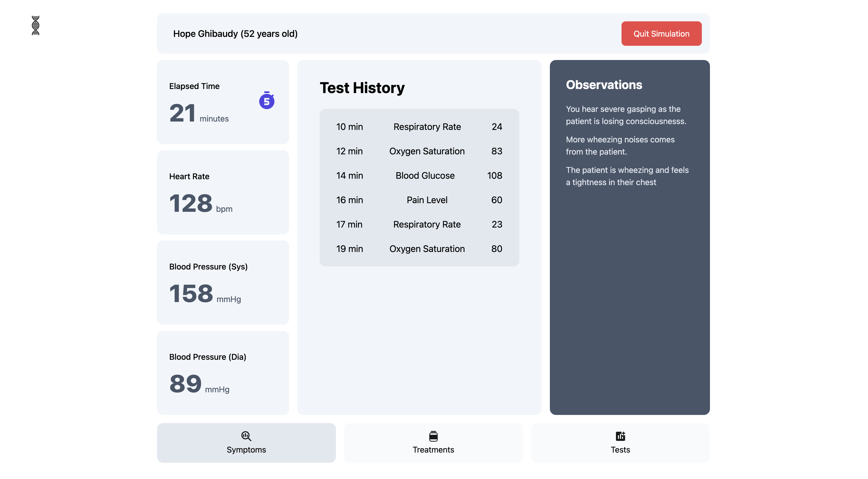Click the Tests chart plus icon
The image size is (868, 479).
point(620,436)
